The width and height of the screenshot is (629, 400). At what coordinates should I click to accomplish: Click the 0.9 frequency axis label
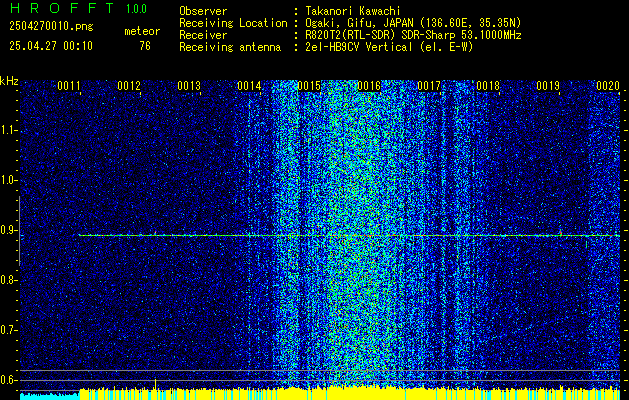8,230
